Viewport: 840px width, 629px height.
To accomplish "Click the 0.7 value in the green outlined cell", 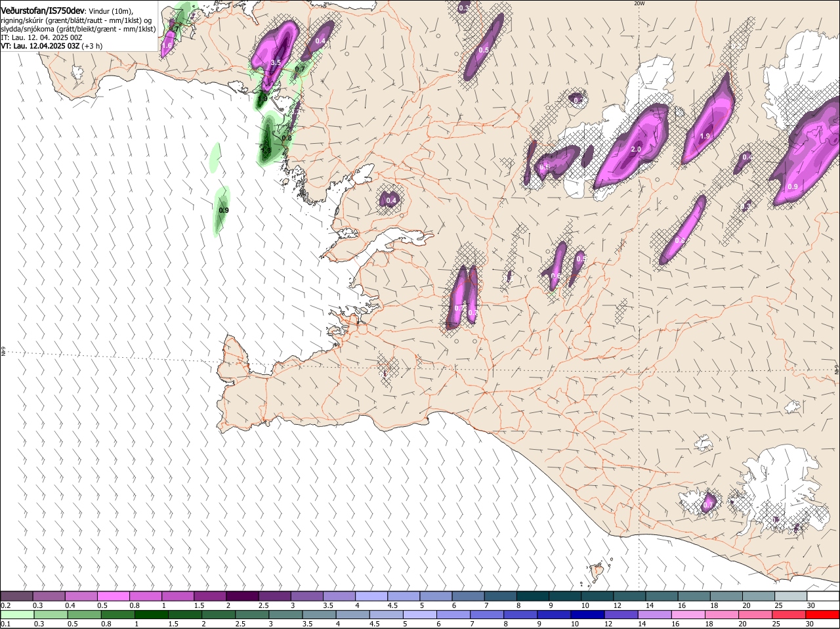I will click(x=301, y=68).
